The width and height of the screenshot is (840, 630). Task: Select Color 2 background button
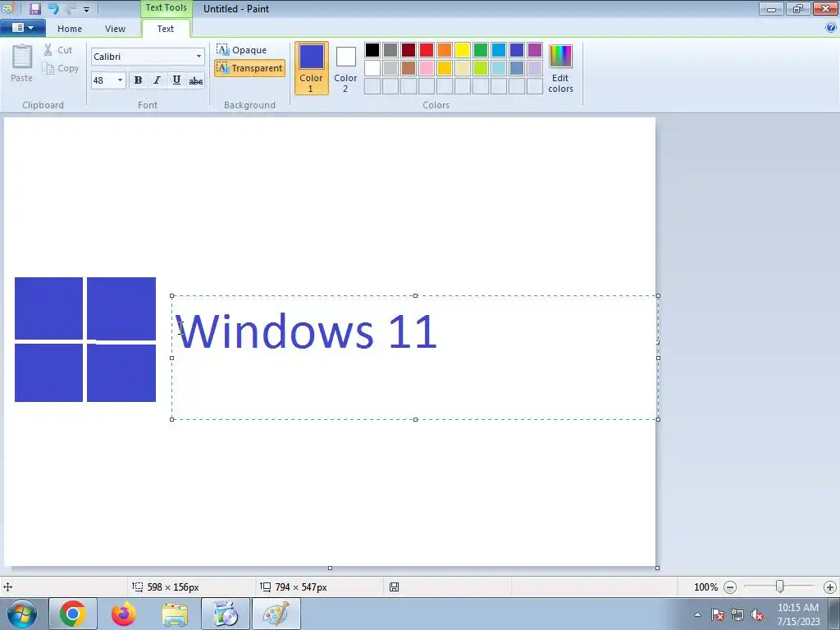(345, 68)
